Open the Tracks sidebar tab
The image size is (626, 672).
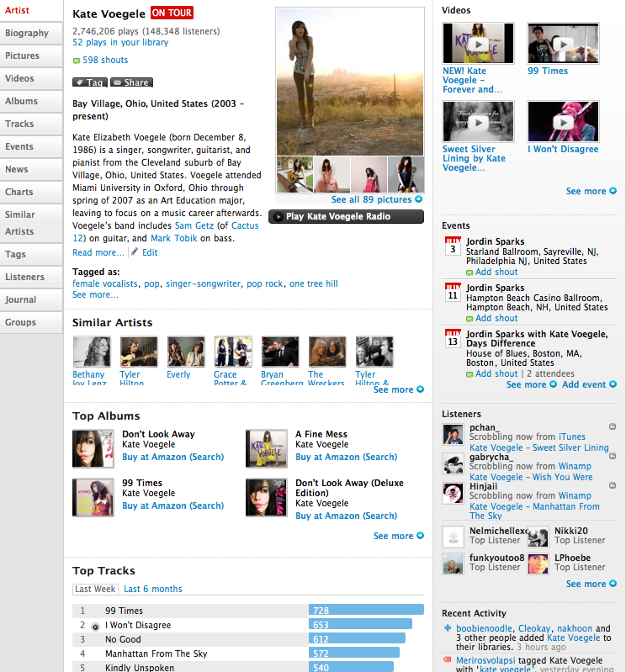(31, 124)
